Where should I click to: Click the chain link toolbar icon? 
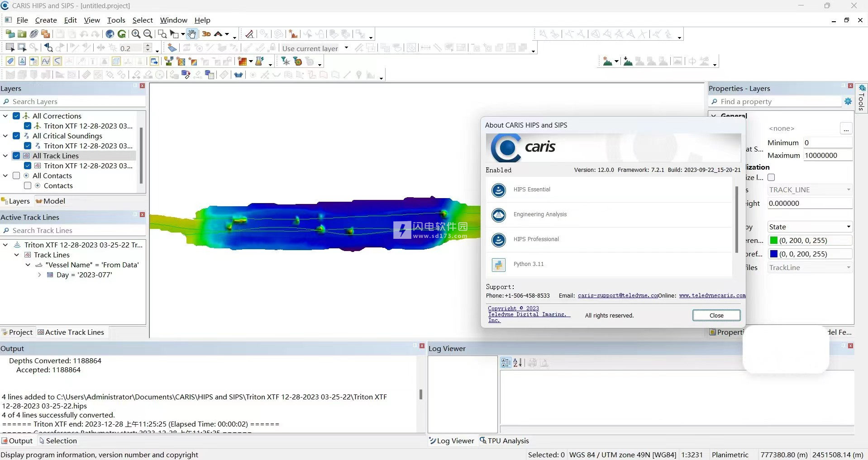tap(34, 34)
